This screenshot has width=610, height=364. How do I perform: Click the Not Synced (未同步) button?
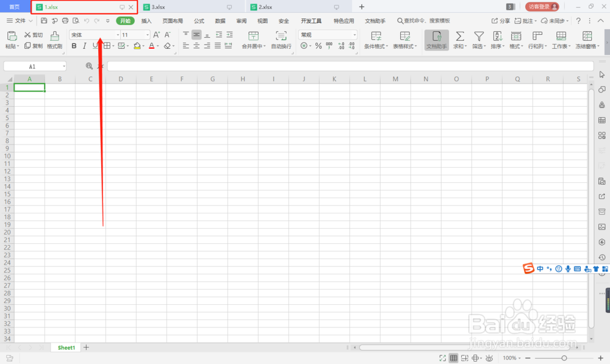[x=554, y=21]
